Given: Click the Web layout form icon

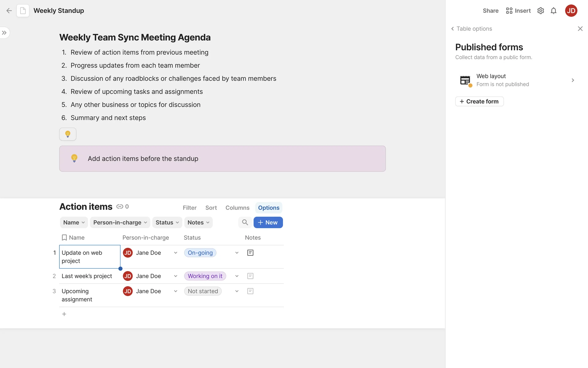Looking at the screenshot, I should [x=465, y=80].
